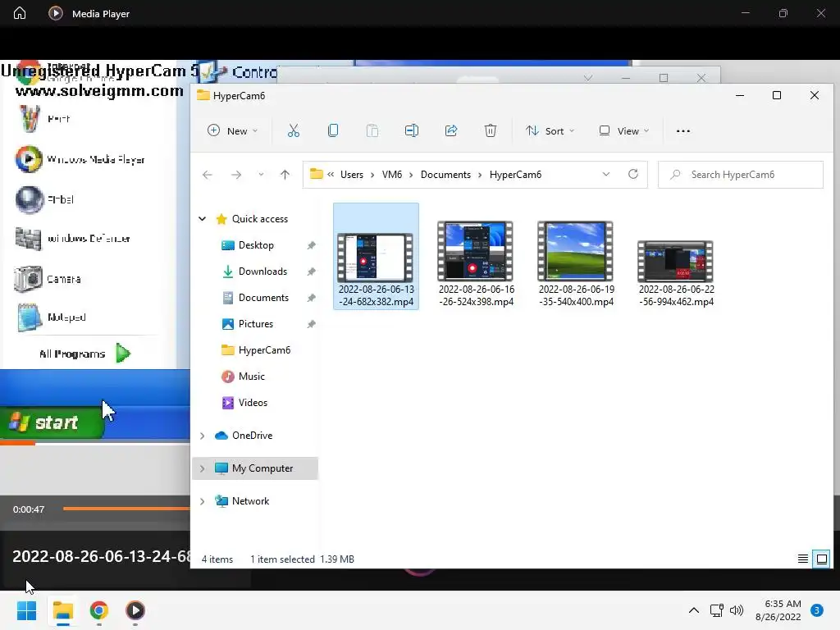Screen dimensions: 840x630
Task: Open the recent locations dropdown arrow
Action: tap(261, 175)
